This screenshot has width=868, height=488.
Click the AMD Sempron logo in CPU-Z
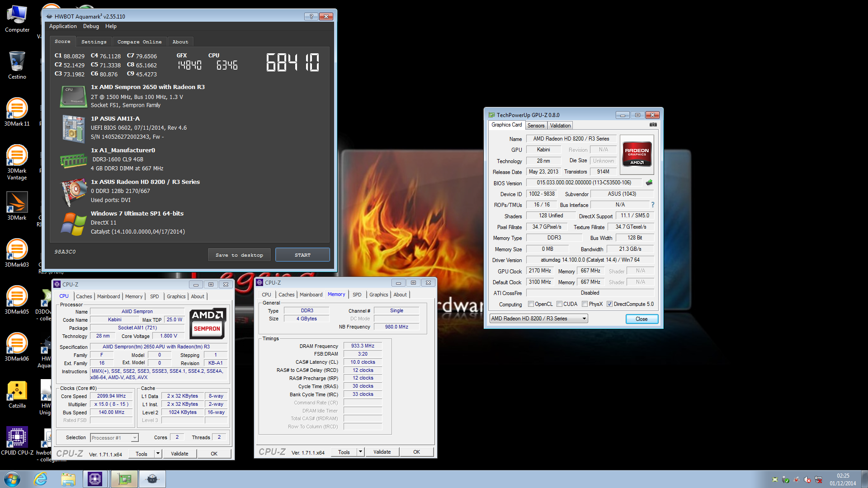click(x=208, y=324)
